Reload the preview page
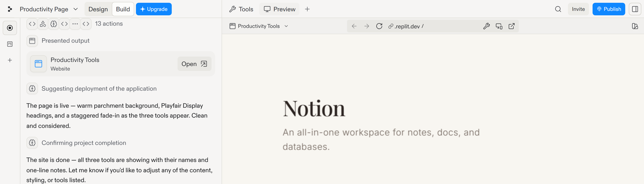 (379, 26)
